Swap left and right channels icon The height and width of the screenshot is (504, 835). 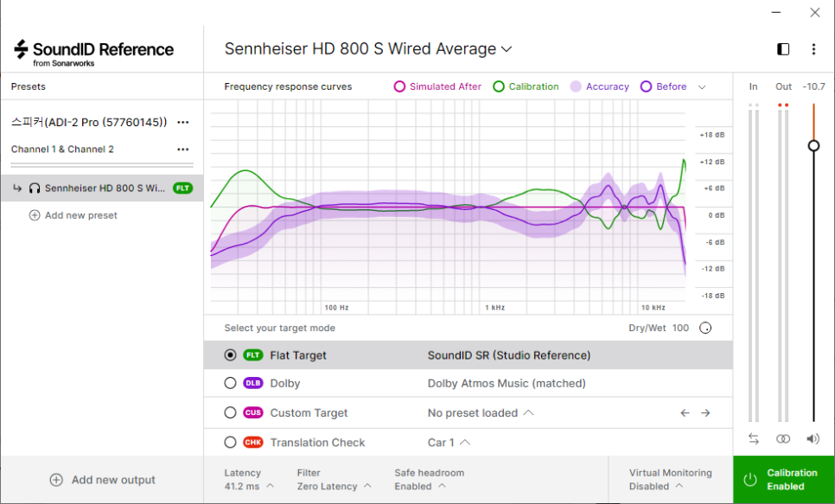(754, 439)
